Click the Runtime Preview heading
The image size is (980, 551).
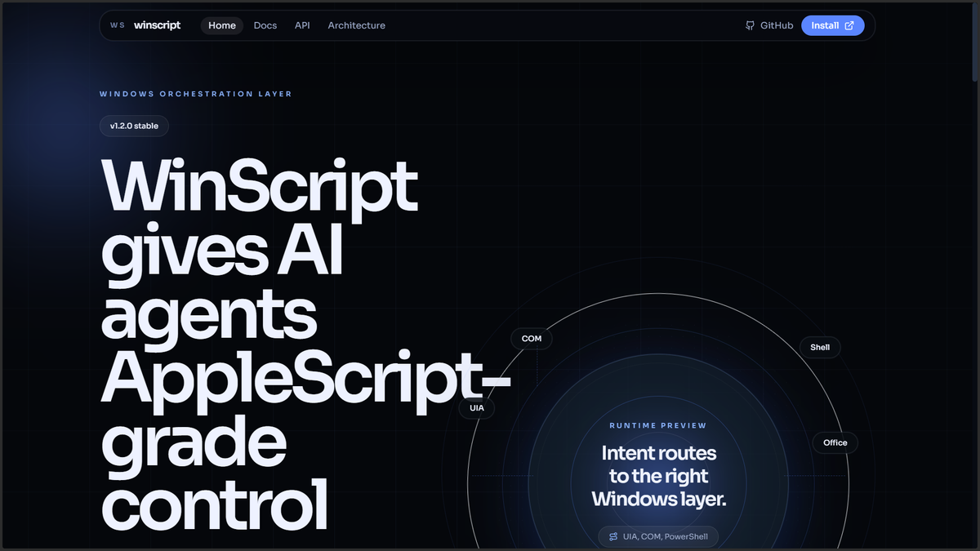tap(658, 425)
